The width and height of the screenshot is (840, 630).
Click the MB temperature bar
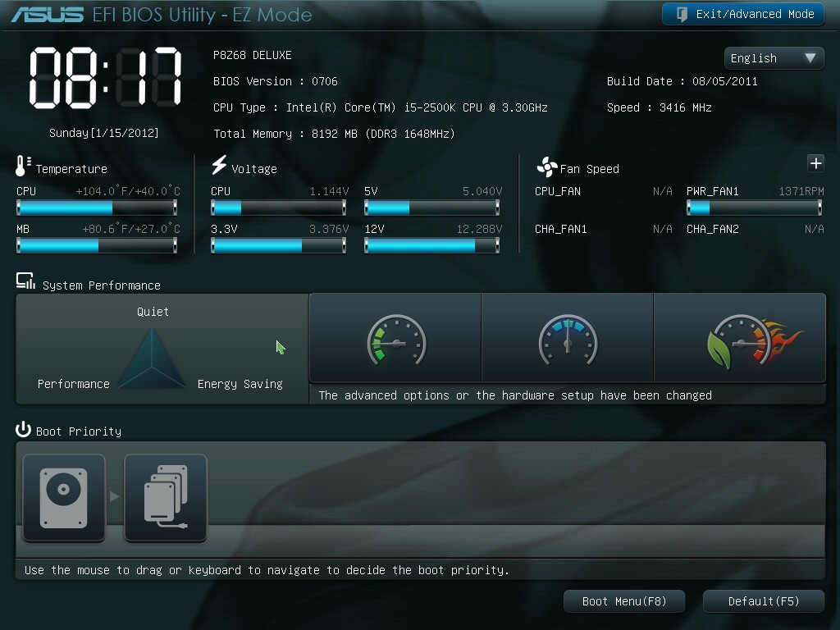97,245
